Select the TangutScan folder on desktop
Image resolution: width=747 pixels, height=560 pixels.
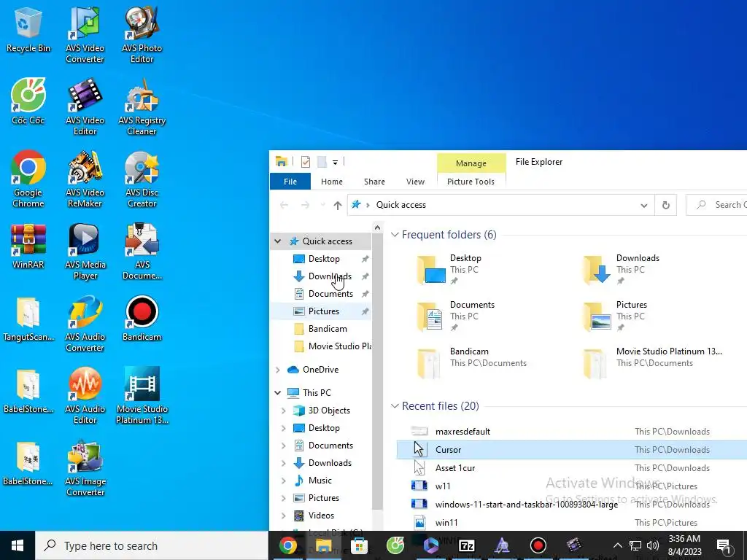point(28,319)
